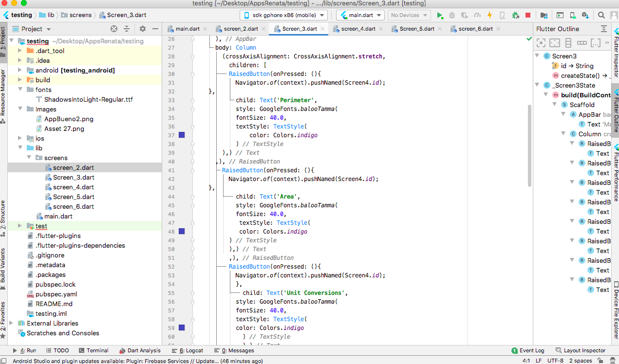
Task: Open the Layout Inspector
Action: [580, 350]
